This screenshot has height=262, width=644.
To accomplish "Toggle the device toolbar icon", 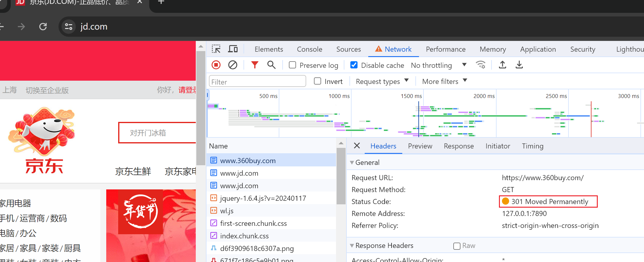I will (233, 49).
